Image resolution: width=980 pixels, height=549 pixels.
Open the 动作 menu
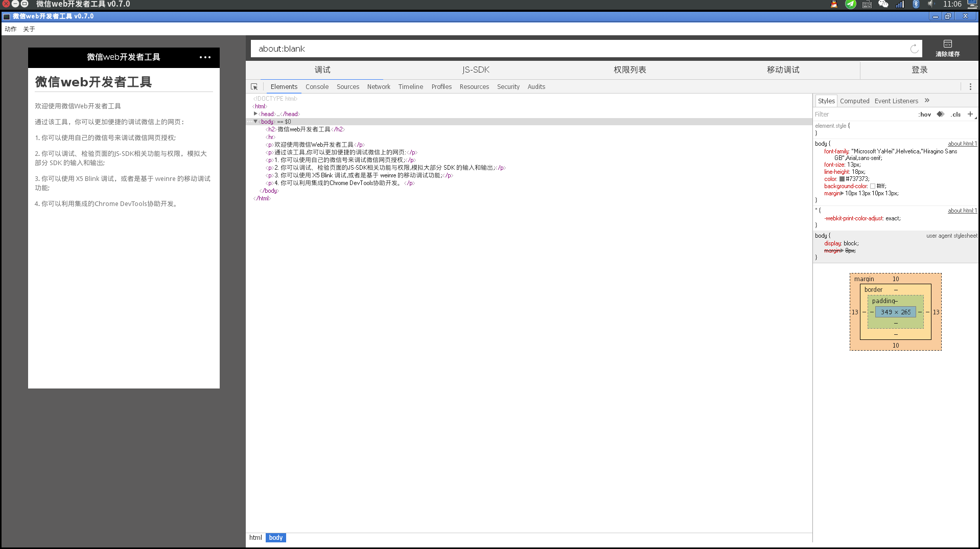coord(11,29)
